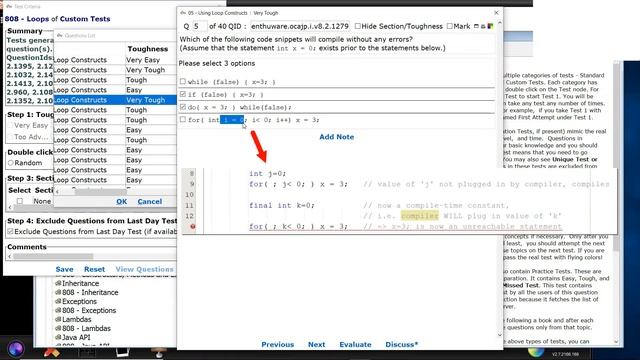Check the Too Adv... toughness option
Screen dimensions: 640x360
[11, 137]
